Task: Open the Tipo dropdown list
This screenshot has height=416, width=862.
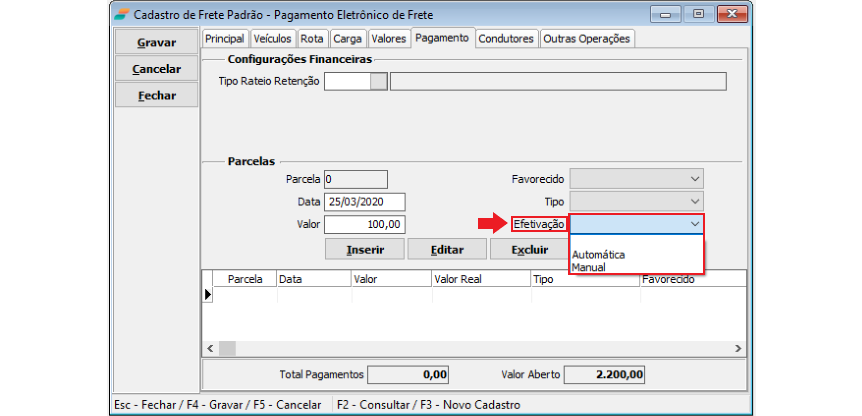Action: click(x=695, y=202)
